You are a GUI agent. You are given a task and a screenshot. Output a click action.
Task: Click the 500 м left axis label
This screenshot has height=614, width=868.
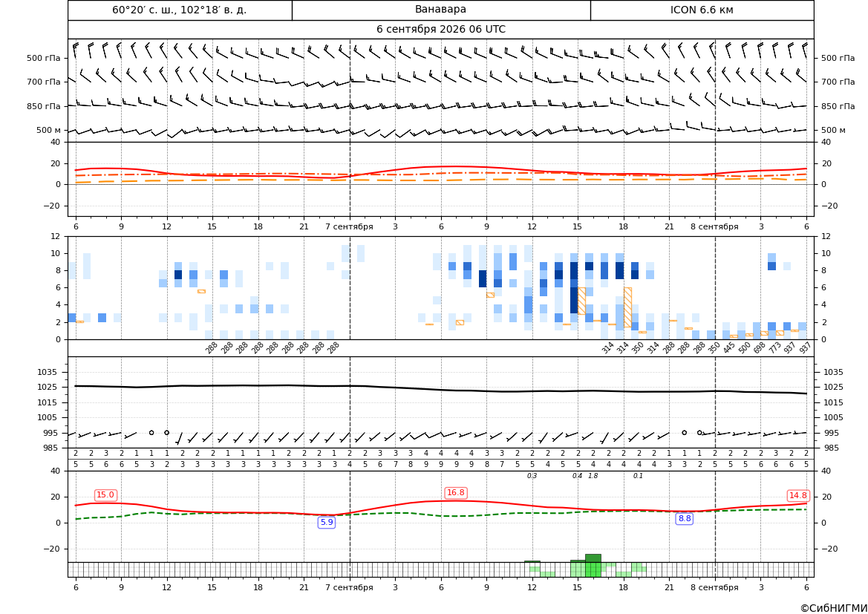tap(49, 130)
